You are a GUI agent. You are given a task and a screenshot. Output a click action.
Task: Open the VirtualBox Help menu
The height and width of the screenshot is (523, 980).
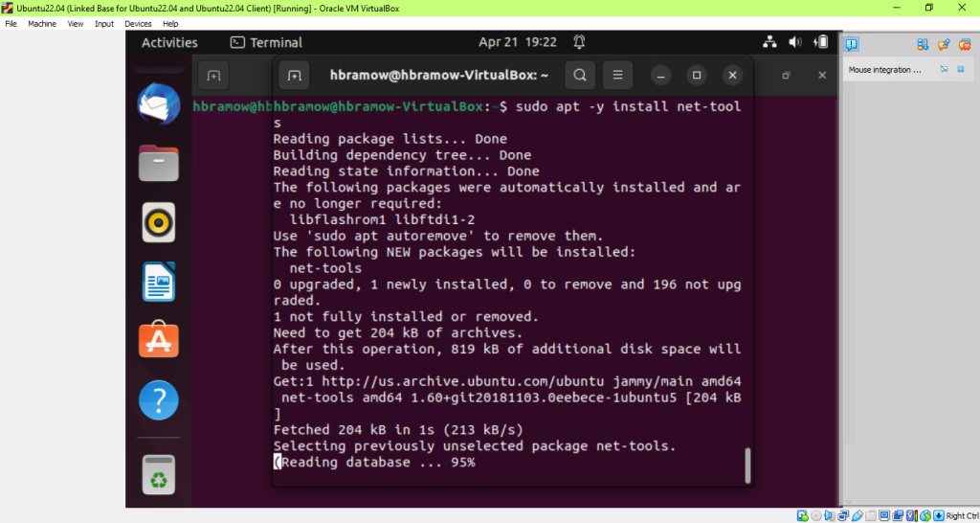click(x=170, y=24)
